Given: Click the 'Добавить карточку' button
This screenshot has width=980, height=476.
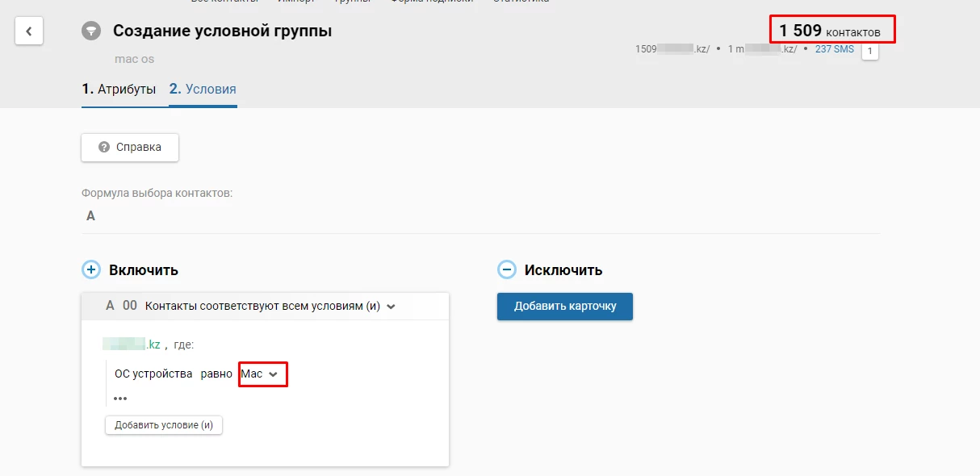Looking at the screenshot, I should [x=564, y=307].
